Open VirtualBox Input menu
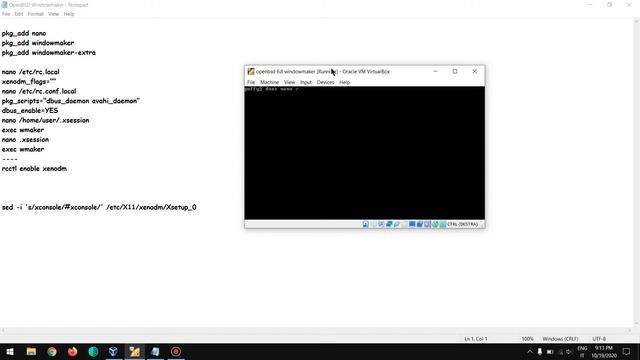 tap(306, 82)
